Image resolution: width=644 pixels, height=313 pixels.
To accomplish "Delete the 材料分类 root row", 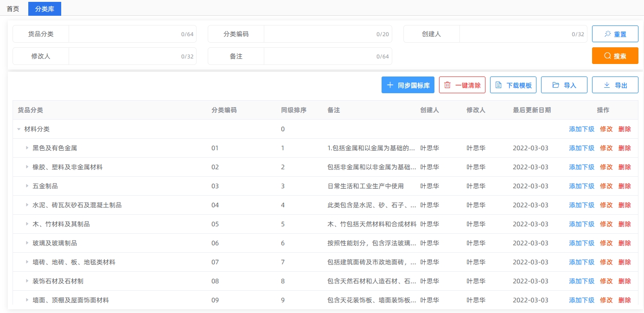I will (625, 129).
